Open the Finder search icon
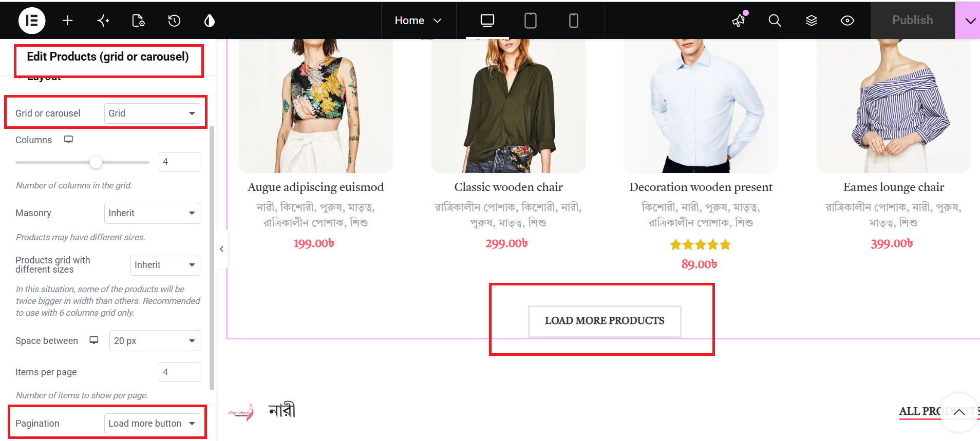The width and height of the screenshot is (980, 441). (x=775, y=21)
